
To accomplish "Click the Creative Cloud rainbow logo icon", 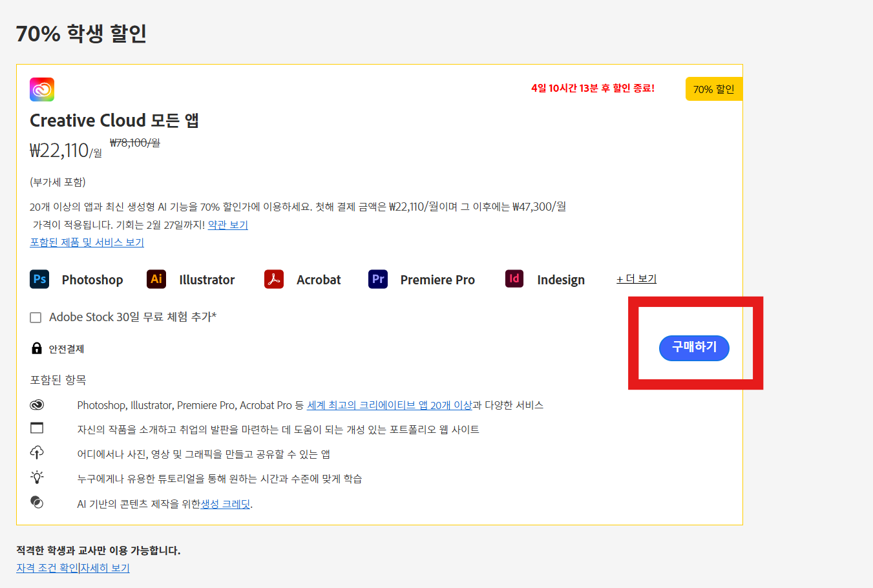I will pyautogui.click(x=42, y=89).
